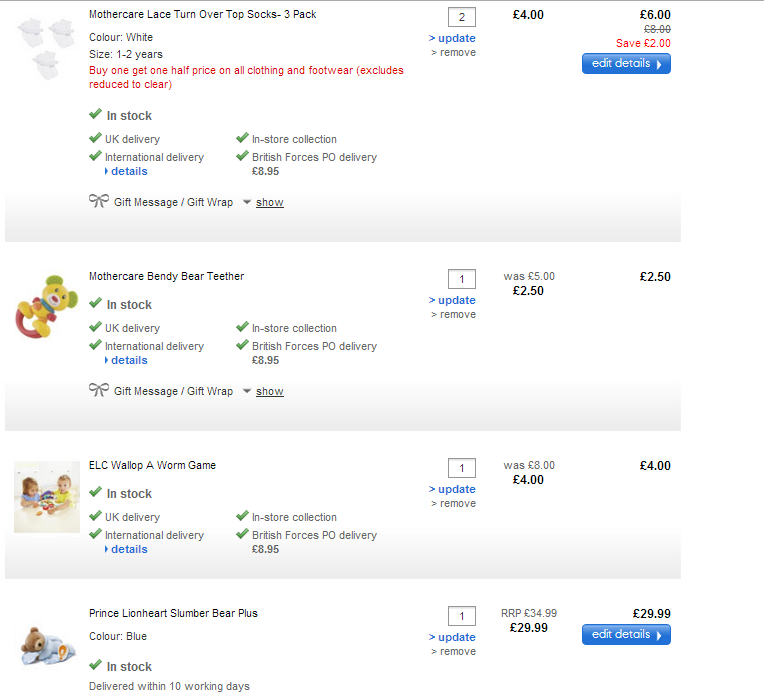Show gift message for Bendy Bear Teether

pos(269,391)
